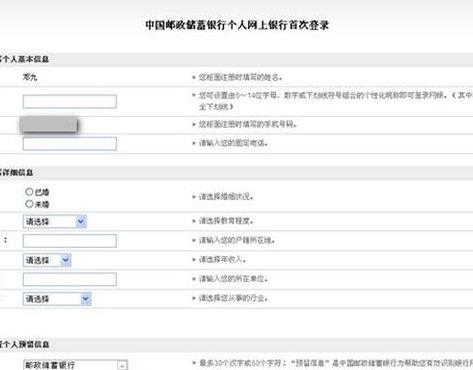Click the blurred mobile number field

pyautogui.click(x=49, y=125)
